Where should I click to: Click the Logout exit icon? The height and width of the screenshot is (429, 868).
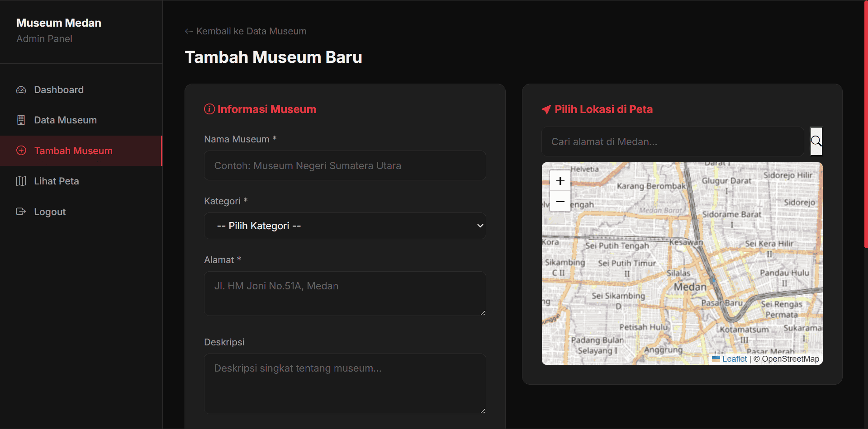21,212
